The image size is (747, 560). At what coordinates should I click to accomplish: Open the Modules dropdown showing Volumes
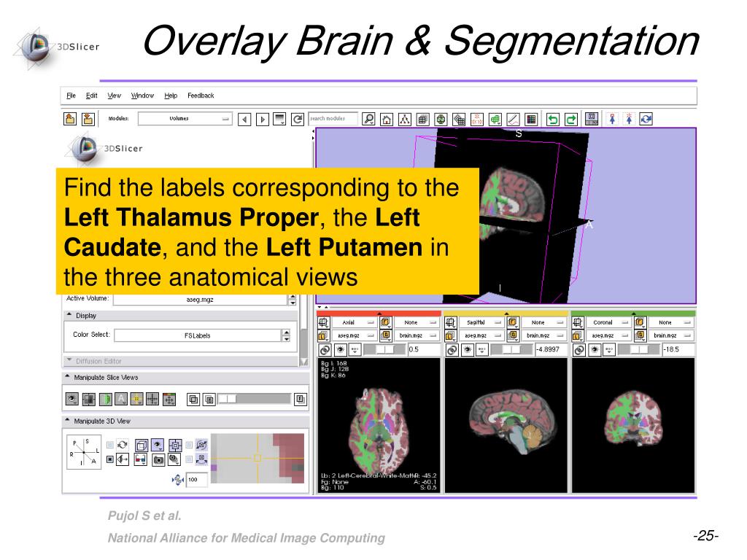(x=185, y=119)
